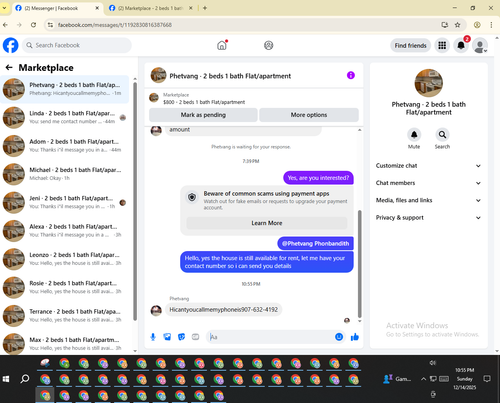Open Chrome profile avatar icon
This screenshot has width=500, height=403.
click(477, 25)
